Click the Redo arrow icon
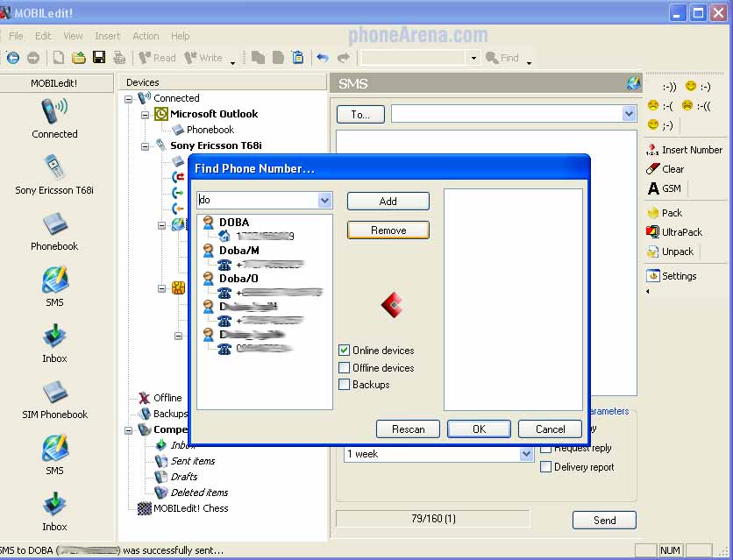733x560 pixels. [343, 58]
